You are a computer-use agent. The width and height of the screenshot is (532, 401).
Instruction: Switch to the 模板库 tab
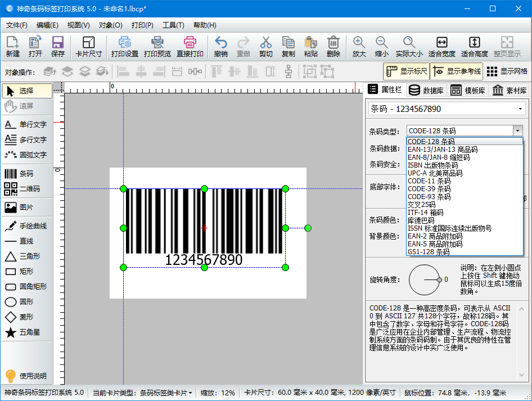468,90
